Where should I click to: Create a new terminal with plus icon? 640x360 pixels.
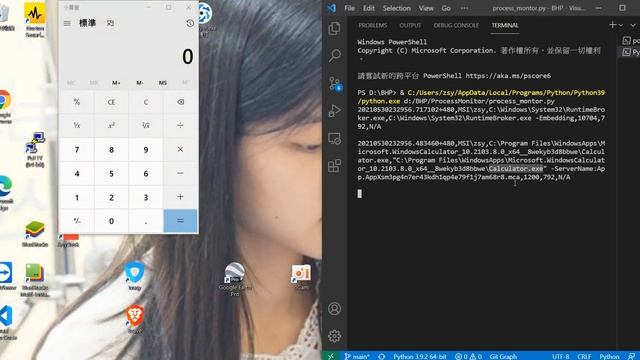[x=612, y=25]
